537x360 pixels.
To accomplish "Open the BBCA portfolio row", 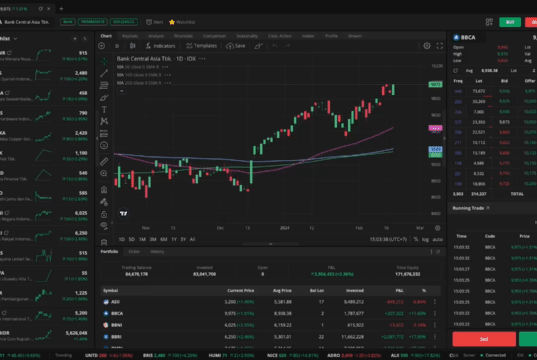I will pos(271,313).
